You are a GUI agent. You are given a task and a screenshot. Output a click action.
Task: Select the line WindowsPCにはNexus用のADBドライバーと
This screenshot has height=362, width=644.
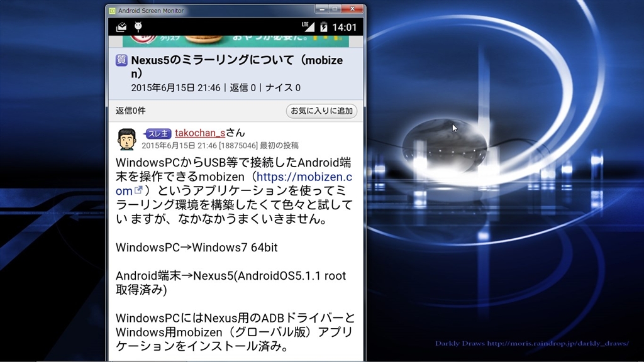pos(235,318)
